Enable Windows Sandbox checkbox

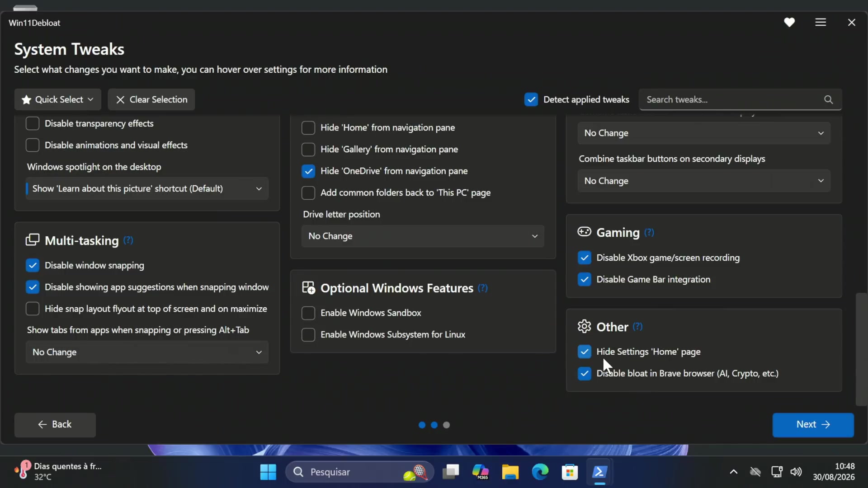point(308,313)
